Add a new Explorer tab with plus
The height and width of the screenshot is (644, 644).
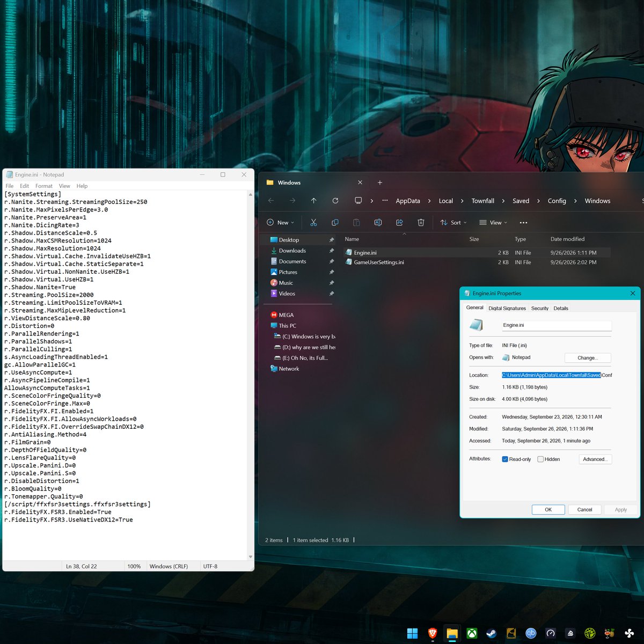click(380, 182)
